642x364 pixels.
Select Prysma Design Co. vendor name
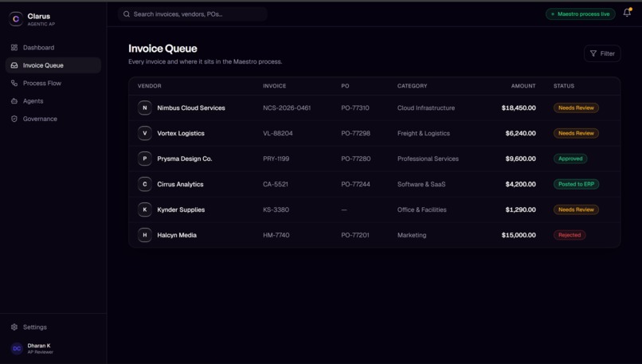point(185,159)
